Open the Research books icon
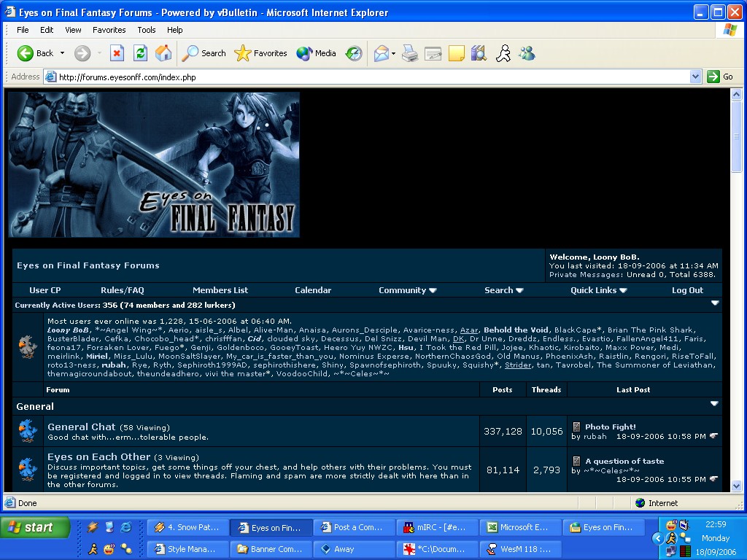The width and height of the screenshot is (747, 560). [479, 53]
